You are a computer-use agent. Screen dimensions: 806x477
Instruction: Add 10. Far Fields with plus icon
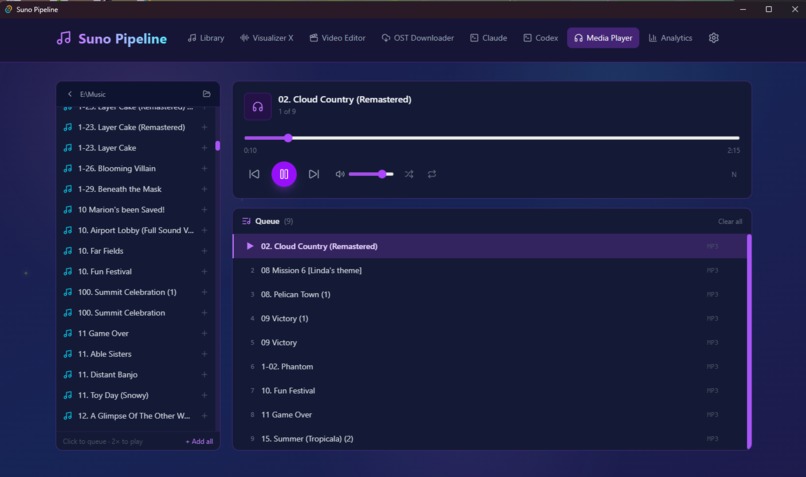pyautogui.click(x=204, y=250)
